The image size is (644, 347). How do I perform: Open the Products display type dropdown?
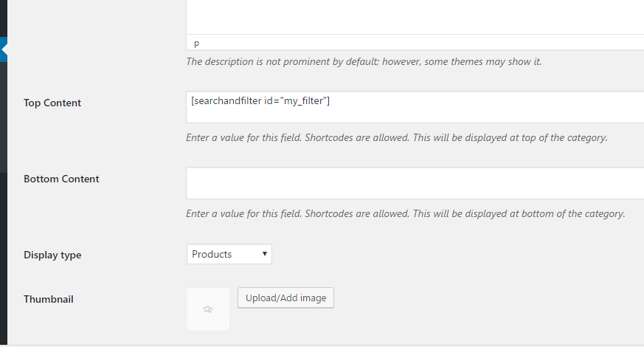coord(229,254)
